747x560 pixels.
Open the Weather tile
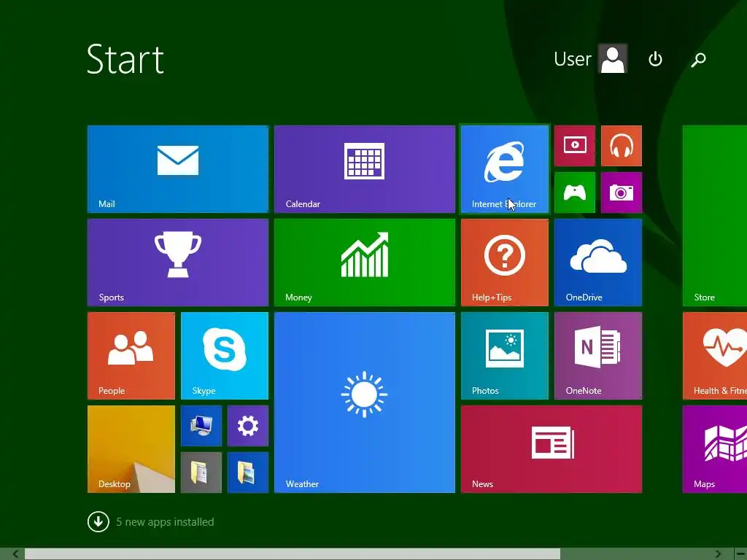click(365, 402)
